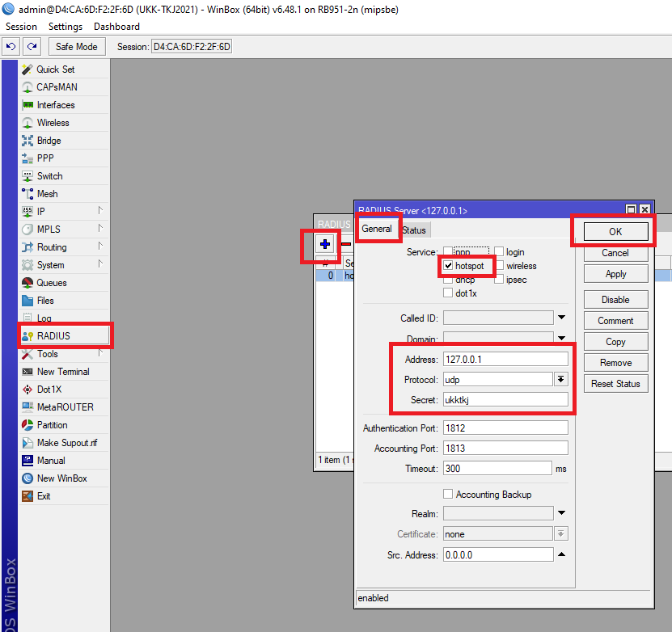Open the Partition menu
Image resolution: width=672 pixels, height=632 pixels.
64,425
